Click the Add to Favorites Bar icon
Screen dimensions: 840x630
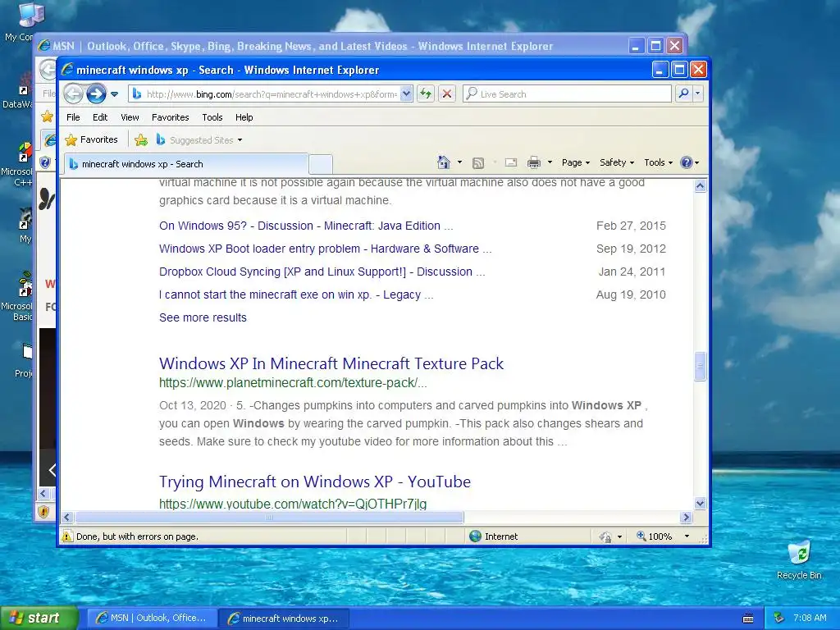pos(141,140)
